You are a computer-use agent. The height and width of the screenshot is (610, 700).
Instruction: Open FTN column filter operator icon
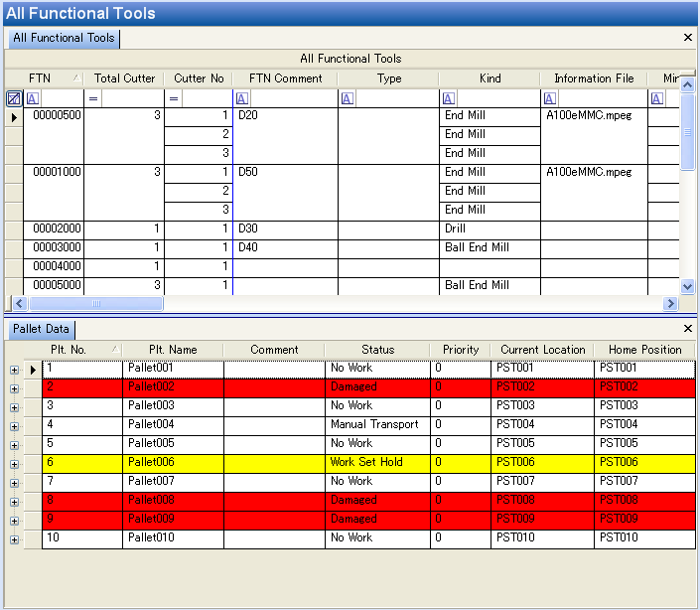coord(33,98)
